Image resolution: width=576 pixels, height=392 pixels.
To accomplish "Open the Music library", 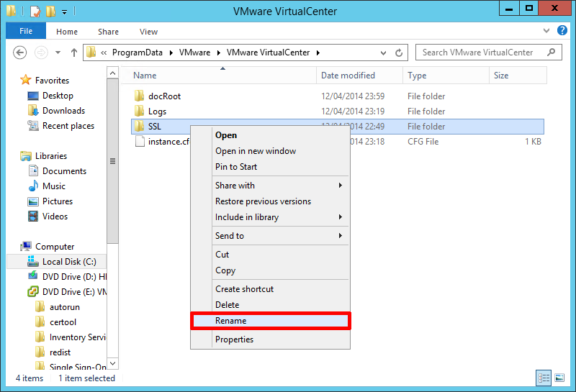I will (x=53, y=186).
